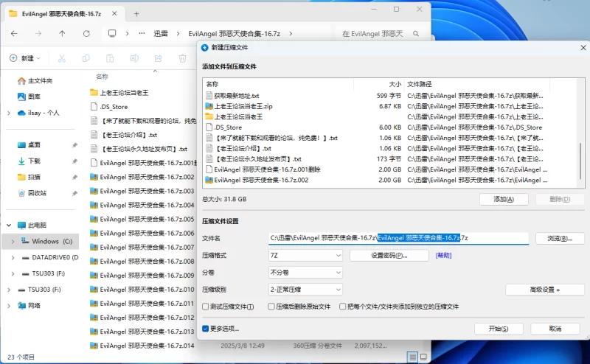Viewport: 590px width, 364px height.
Task: Click the Rename icon in Explorer toolbar
Action: tap(134, 58)
